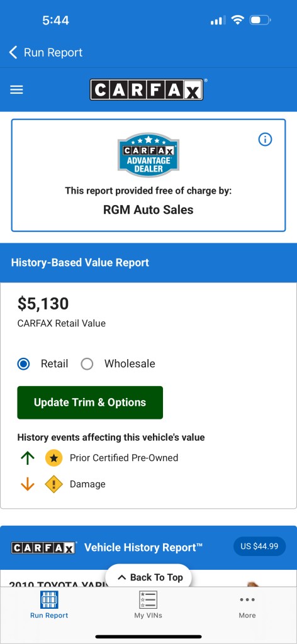This screenshot has height=644, width=297.
Task: Select the Run Report bottom tab
Action: pos(49,604)
